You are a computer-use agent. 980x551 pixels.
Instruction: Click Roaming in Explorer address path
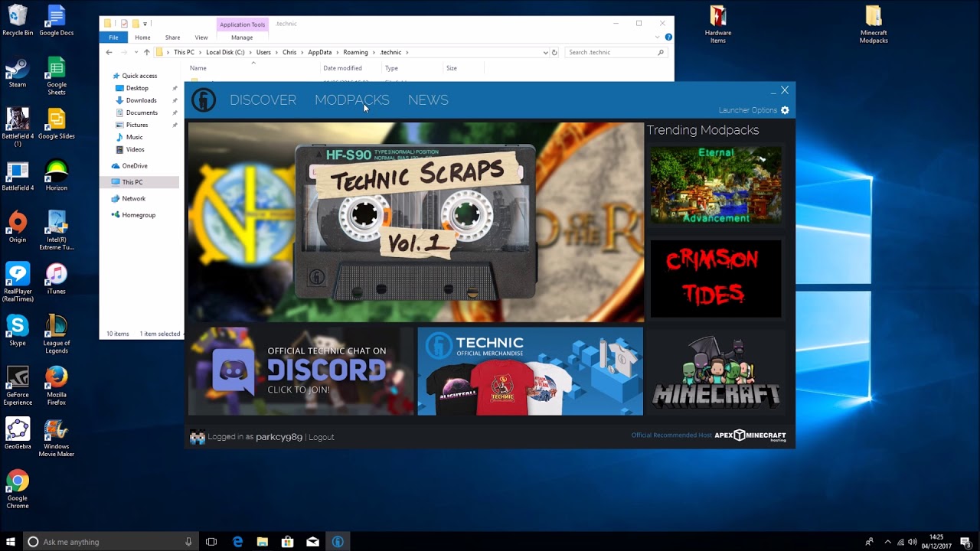(x=355, y=52)
